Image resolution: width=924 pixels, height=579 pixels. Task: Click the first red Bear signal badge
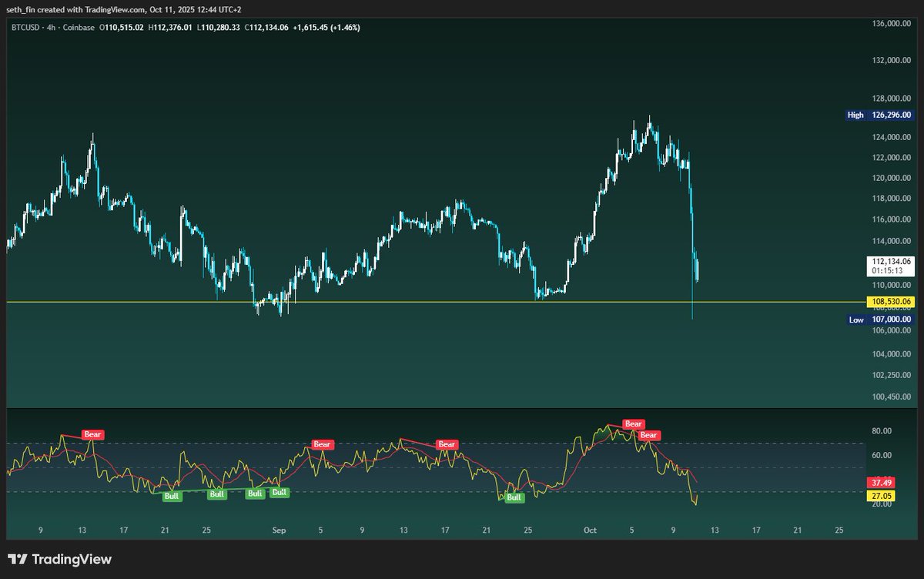click(x=92, y=434)
